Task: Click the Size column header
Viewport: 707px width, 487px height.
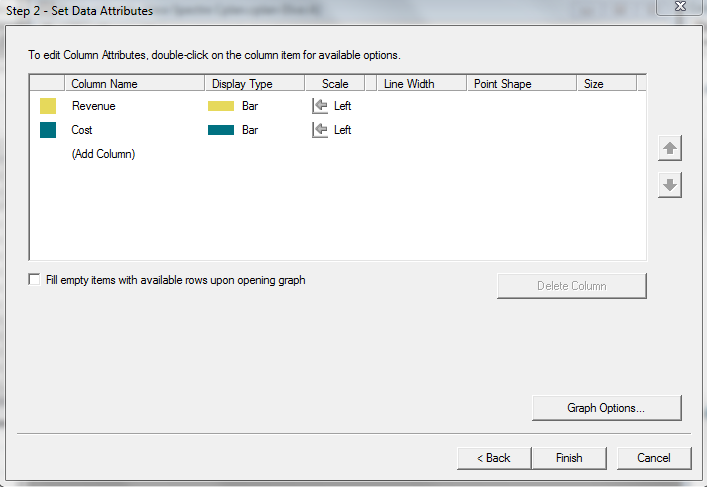Action: point(607,84)
